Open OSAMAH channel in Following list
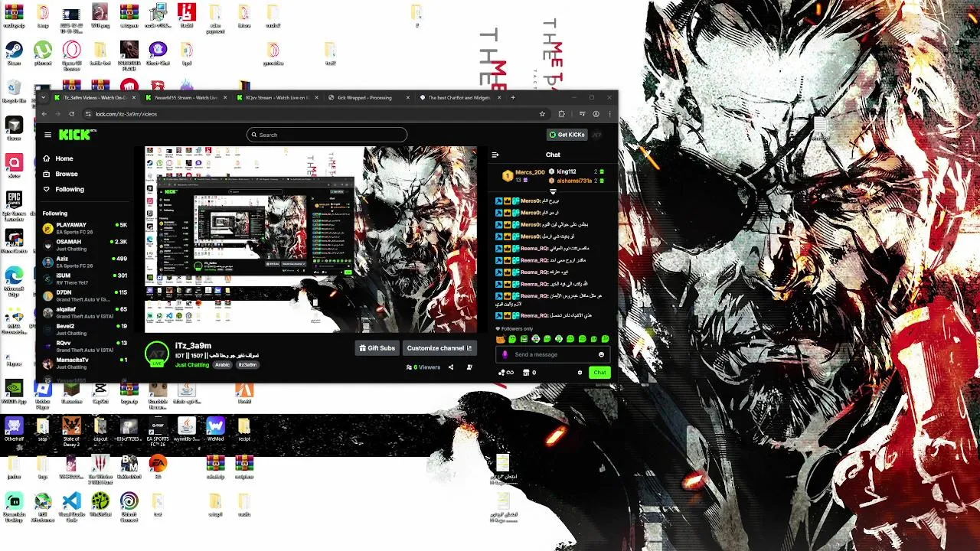 coord(85,245)
